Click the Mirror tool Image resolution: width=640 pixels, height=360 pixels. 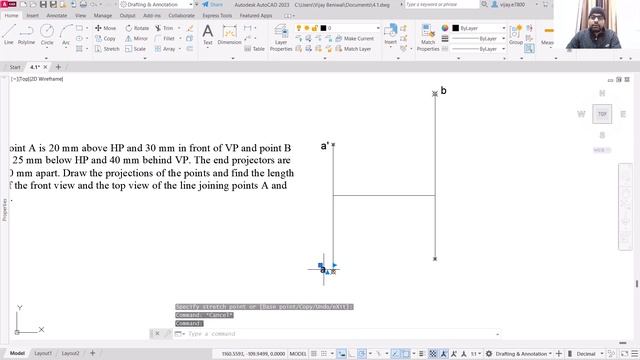[x=136, y=38]
